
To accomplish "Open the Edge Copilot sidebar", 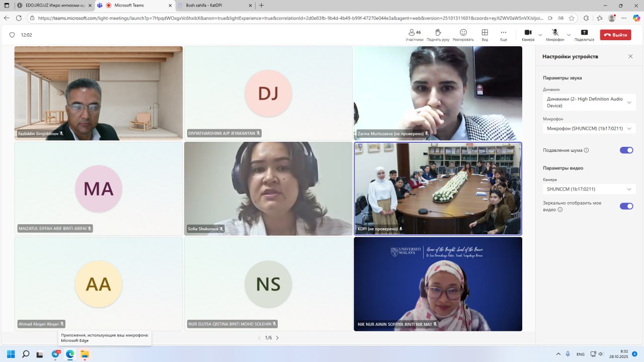I will pos(636,18).
